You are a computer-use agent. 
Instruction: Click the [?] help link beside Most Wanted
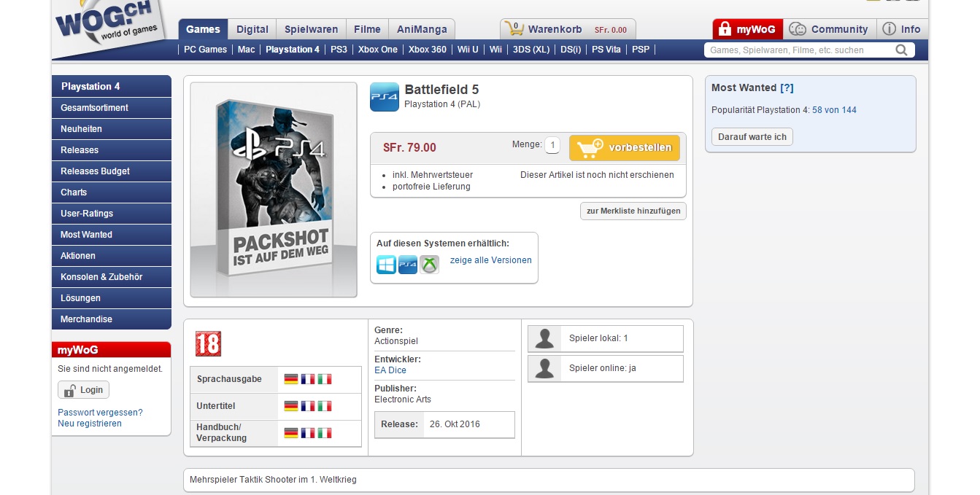point(787,87)
